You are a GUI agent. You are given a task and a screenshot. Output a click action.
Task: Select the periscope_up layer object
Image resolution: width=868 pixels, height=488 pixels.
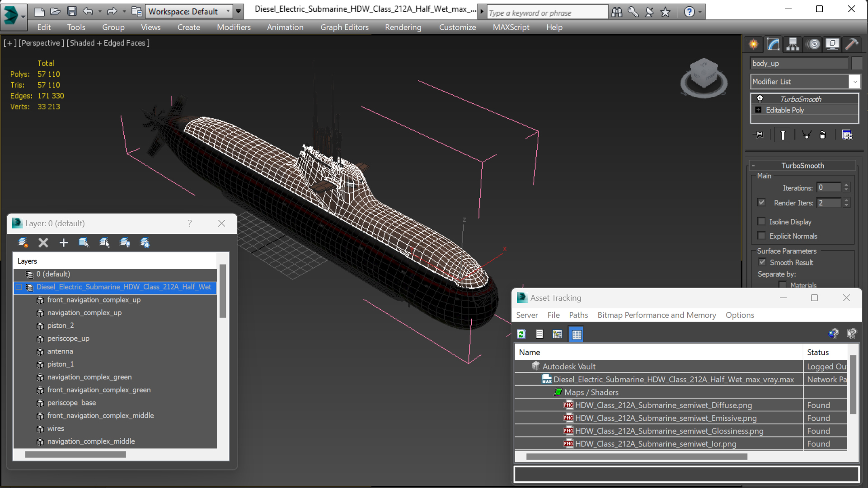click(68, 338)
